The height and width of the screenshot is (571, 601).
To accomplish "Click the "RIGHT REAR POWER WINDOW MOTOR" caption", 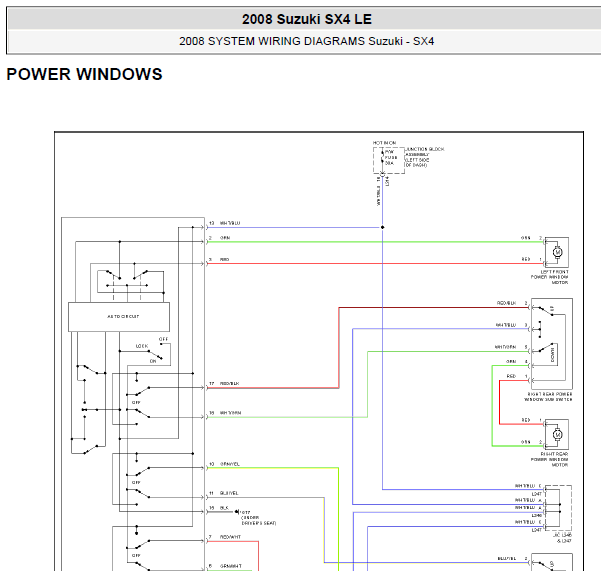I will pos(550,459).
